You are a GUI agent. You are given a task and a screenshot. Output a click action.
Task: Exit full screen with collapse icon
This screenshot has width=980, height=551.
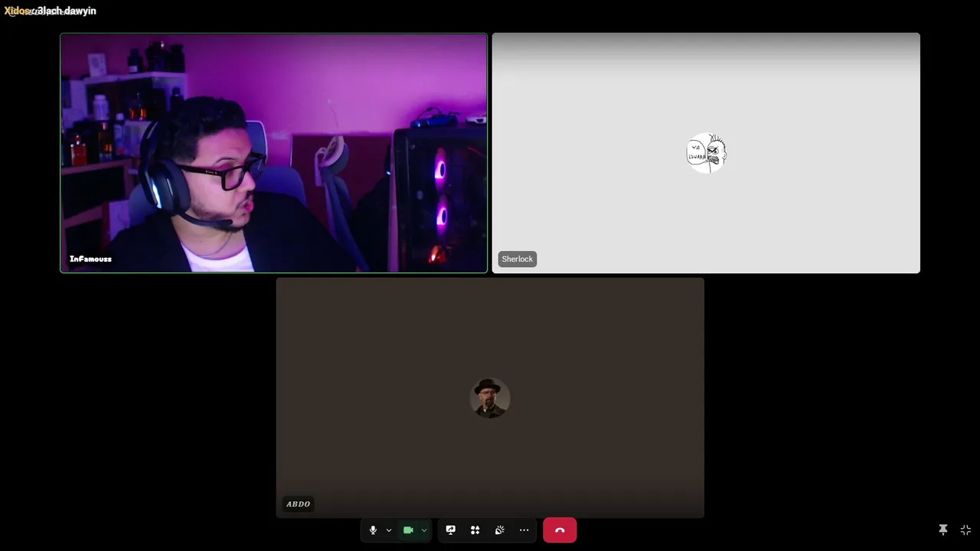[965, 530]
